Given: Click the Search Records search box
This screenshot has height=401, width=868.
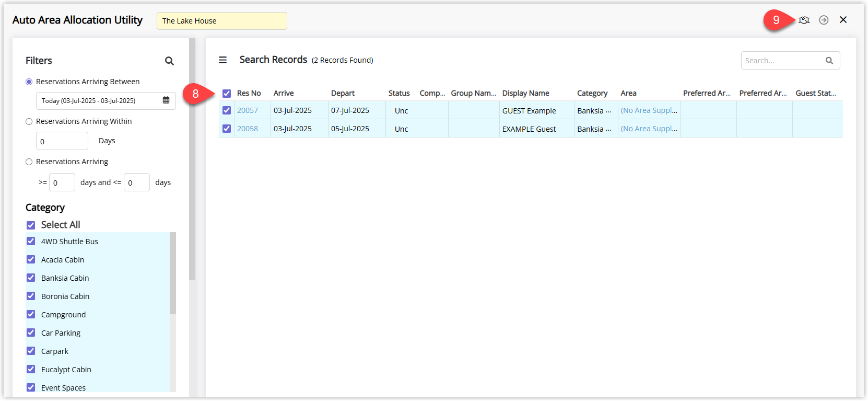Looking at the screenshot, I should click(790, 61).
